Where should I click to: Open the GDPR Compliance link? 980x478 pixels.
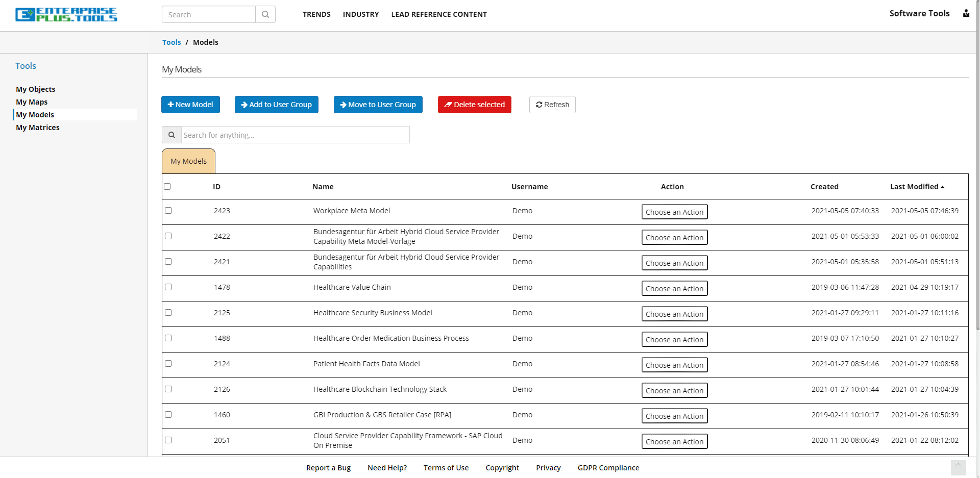pyautogui.click(x=608, y=468)
